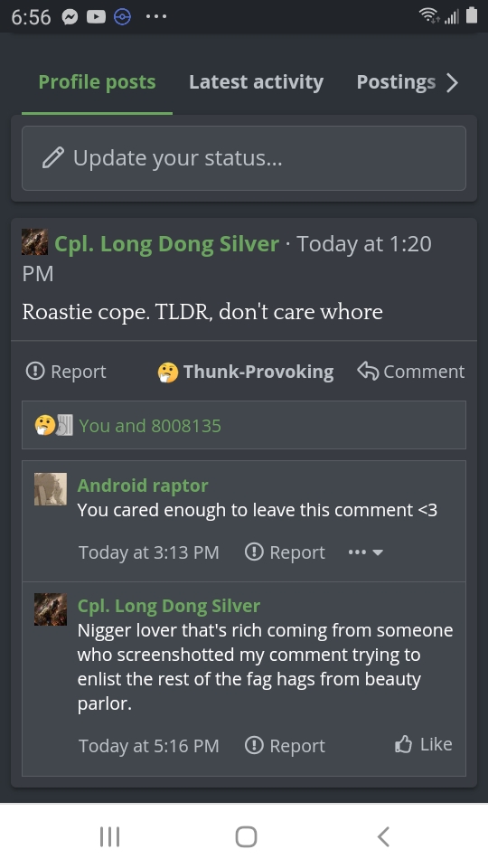Expand the three-dot options dropdown on comment
Image resolution: width=488 pixels, height=868 pixels.
click(x=365, y=552)
